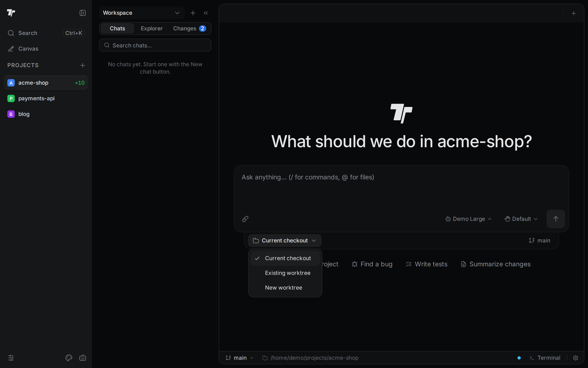Open the Terminal from the status bar
This screenshot has width=588, height=368.
click(545, 358)
